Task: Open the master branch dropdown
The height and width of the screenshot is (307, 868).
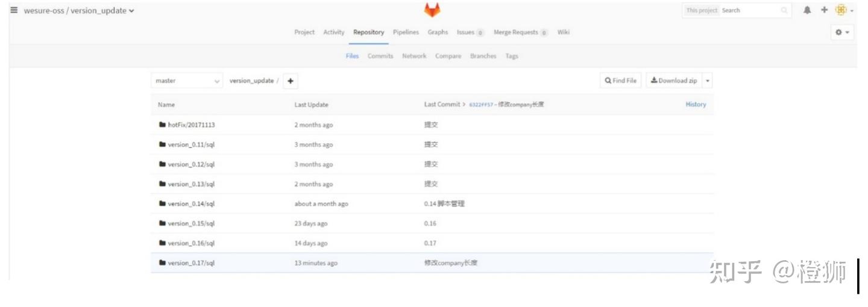Action: [187, 81]
